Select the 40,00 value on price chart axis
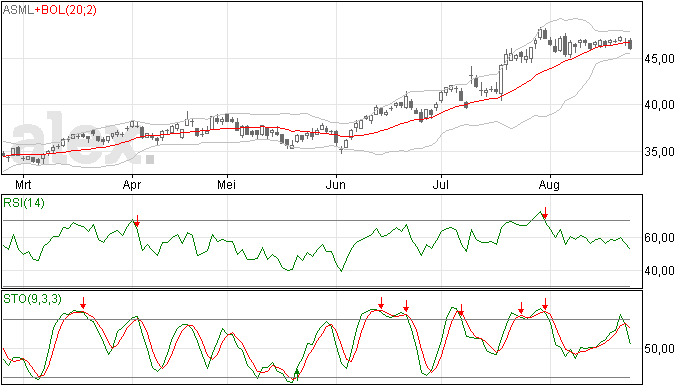 click(659, 105)
